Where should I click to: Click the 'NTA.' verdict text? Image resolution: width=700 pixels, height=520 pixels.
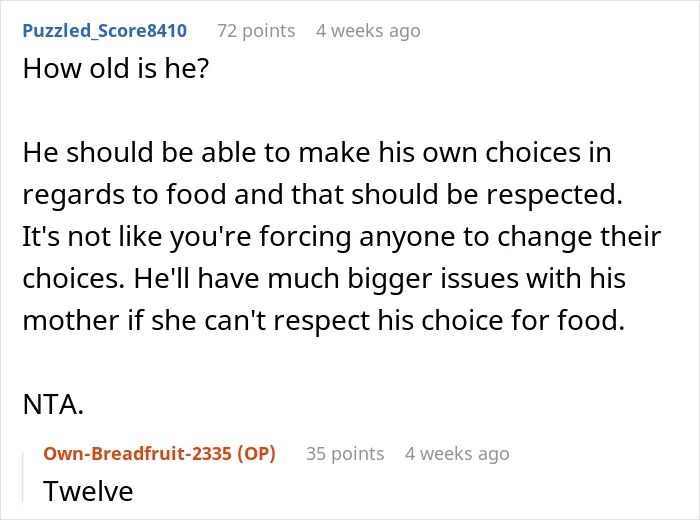[53, 404]
